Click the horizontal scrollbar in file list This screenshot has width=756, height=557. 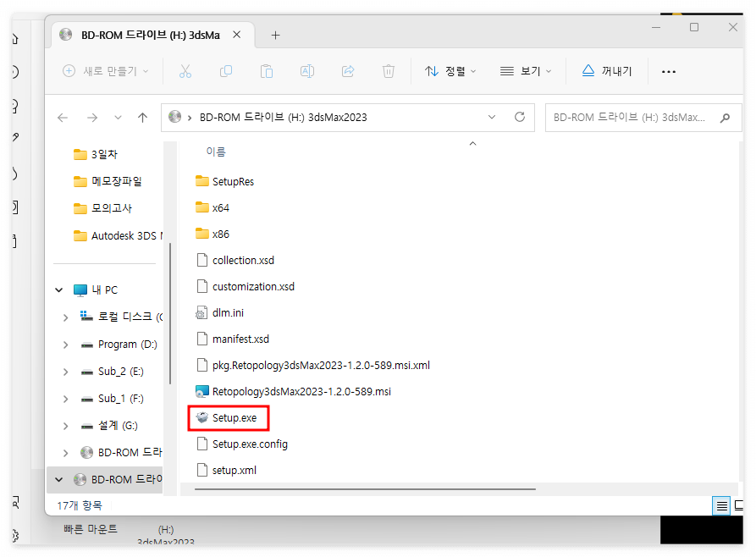pyautogui.click(x=365, y=489)
